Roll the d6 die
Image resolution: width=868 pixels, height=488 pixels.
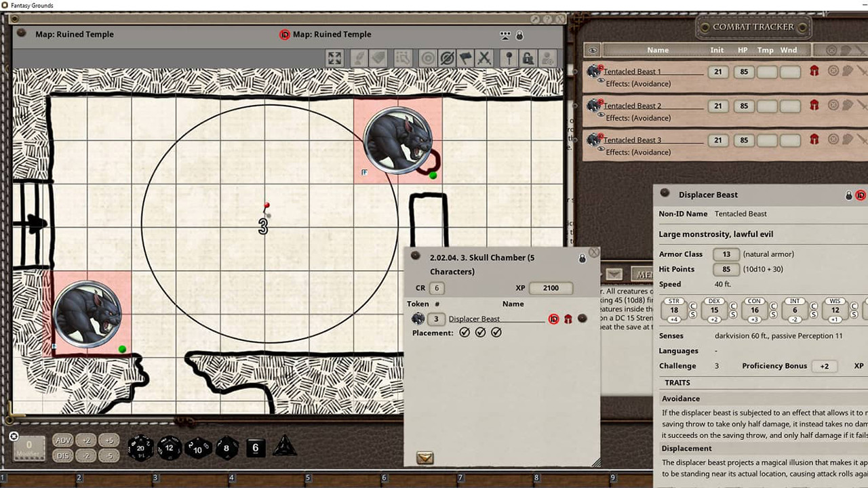point(255,447)
